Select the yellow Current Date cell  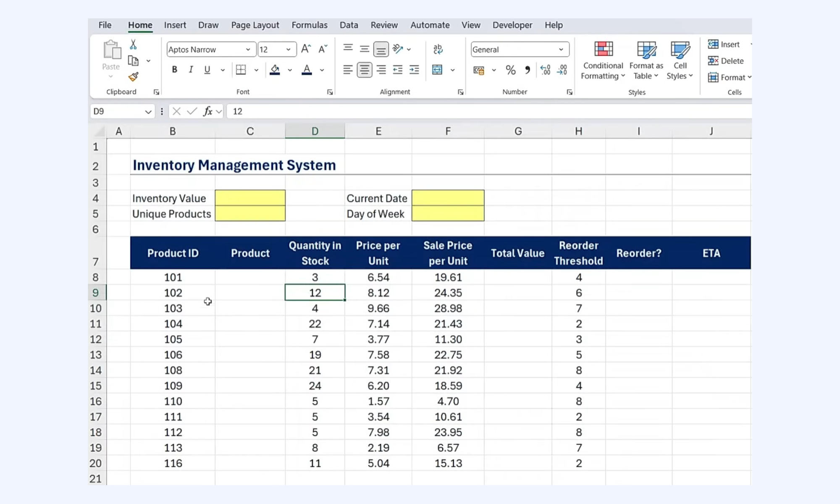(448, 198)
